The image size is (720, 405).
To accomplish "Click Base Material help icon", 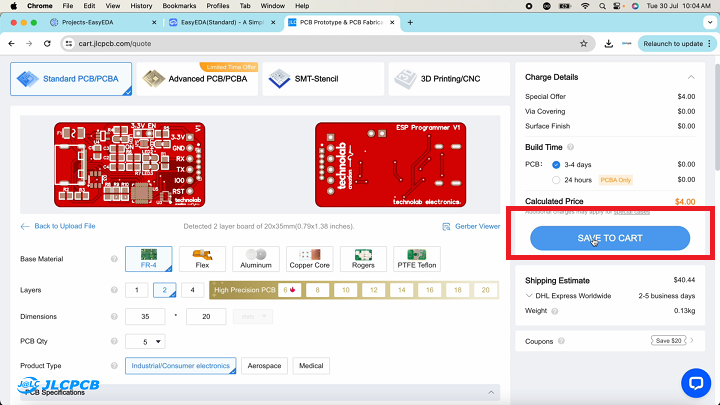I will click(x=114, y=259).
